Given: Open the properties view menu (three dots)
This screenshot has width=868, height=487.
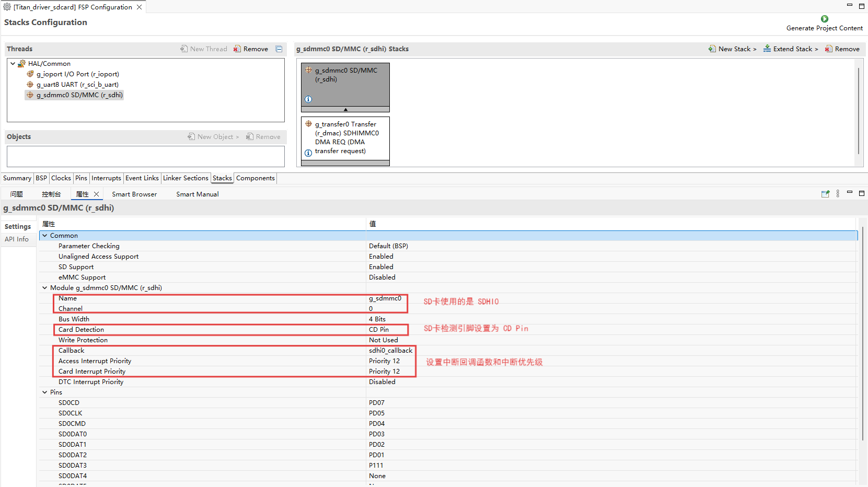Looking at the screenshot, I should pyautogui.click(x=838, y=194).
